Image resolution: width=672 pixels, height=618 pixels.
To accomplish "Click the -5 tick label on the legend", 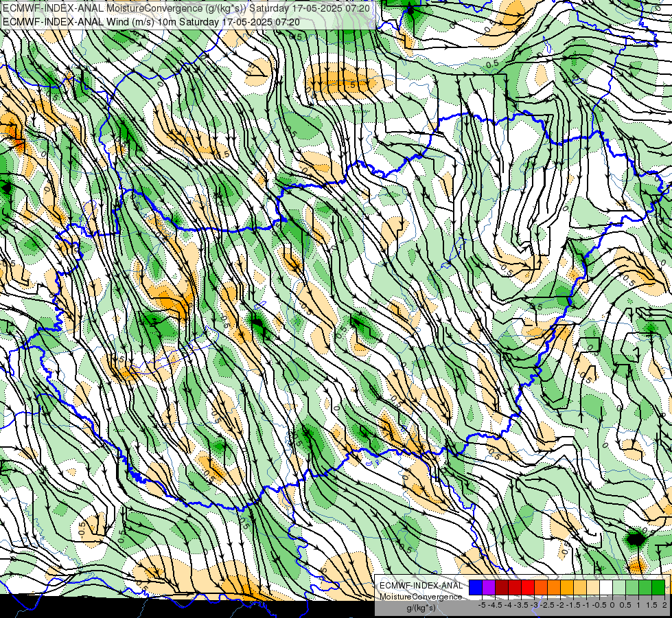I will pyautogui.click(x=482, y=605).
